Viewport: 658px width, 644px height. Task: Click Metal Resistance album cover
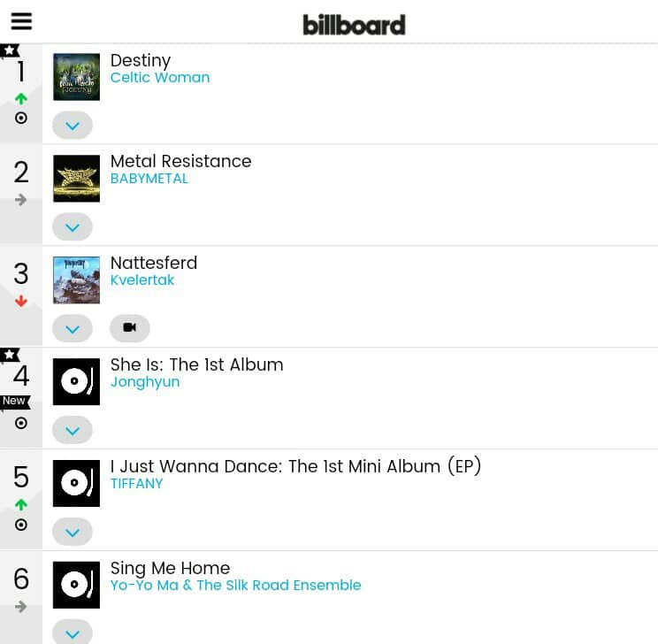pyautogui.click(x=76, y=178)
